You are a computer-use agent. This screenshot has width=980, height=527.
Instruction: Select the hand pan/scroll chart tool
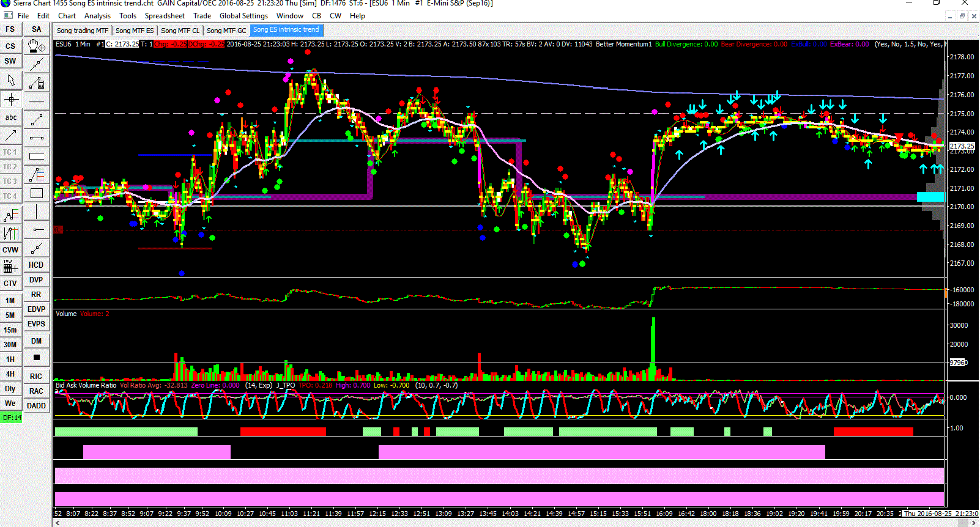[36, 46]
